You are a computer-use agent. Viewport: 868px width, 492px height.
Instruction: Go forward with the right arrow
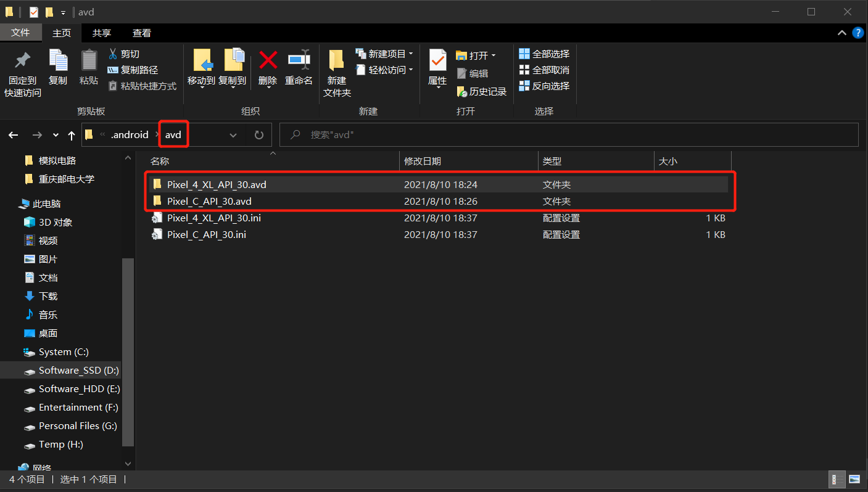(37, 135)
